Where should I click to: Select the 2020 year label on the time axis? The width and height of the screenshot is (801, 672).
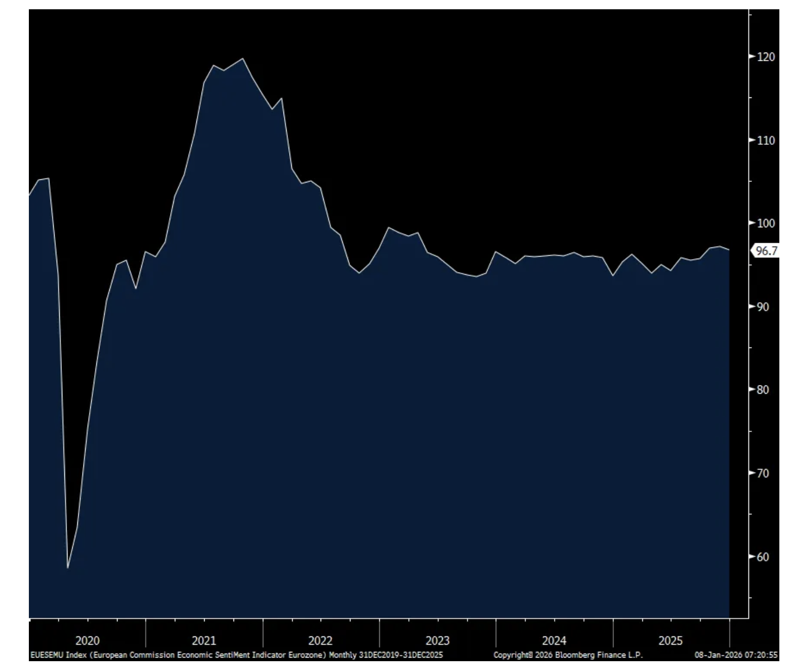pyautogui.click(x=87, y=641)
